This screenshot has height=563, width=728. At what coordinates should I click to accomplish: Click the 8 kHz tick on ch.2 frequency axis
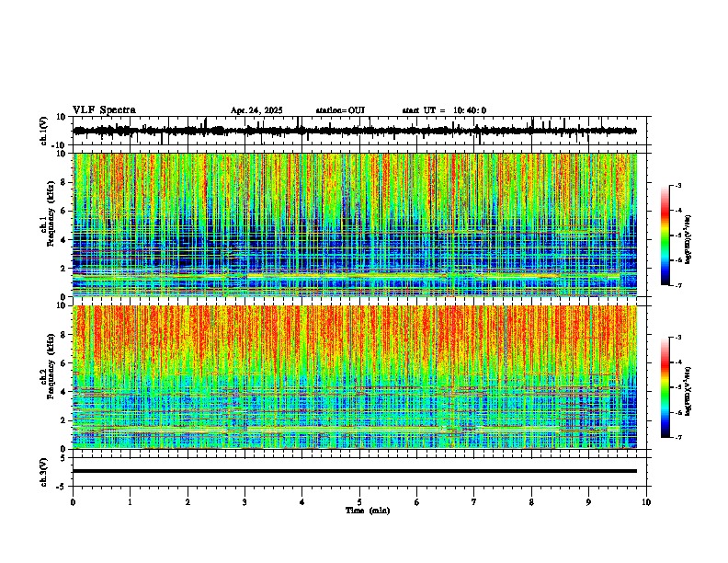click(63, 335)
